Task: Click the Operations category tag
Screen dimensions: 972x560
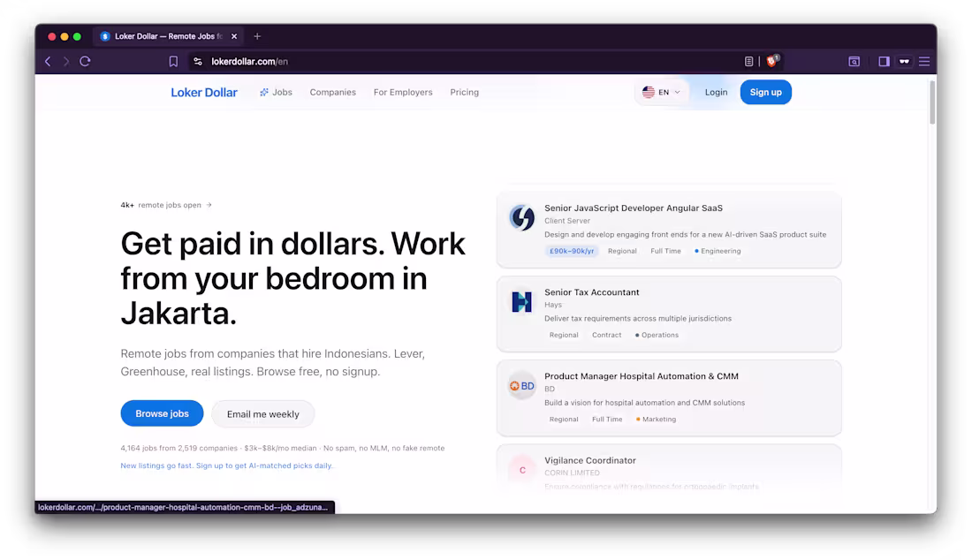Action: (657, 335)
